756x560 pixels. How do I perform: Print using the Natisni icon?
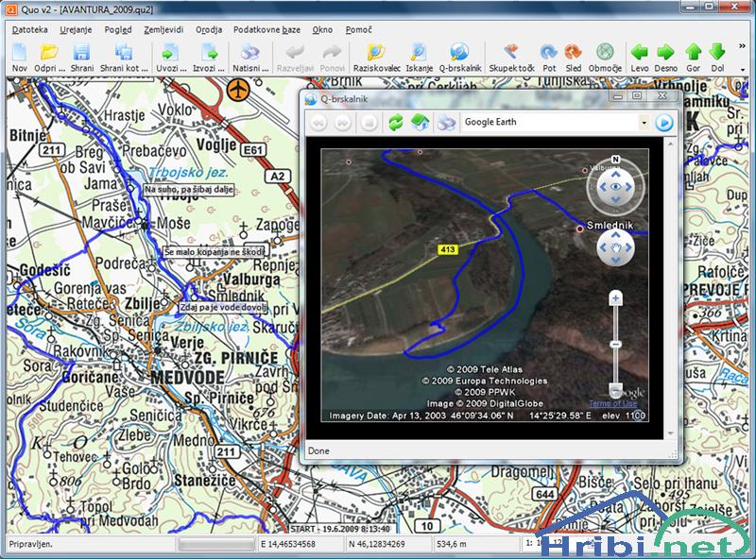pos(250,57)
